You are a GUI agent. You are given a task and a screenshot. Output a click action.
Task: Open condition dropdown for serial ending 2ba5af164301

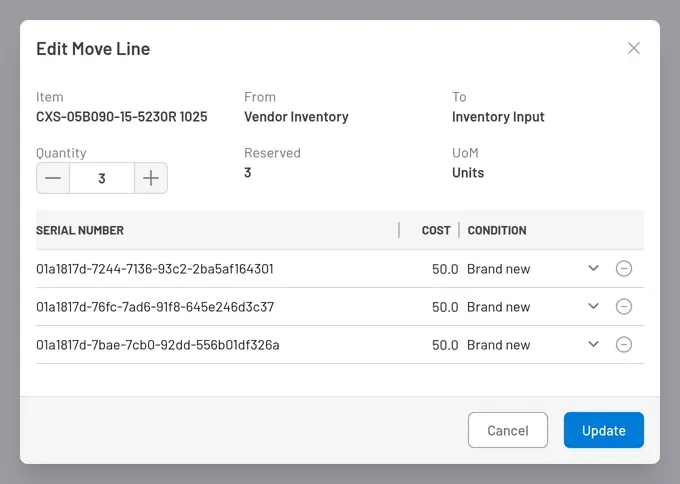pos(593,268)
